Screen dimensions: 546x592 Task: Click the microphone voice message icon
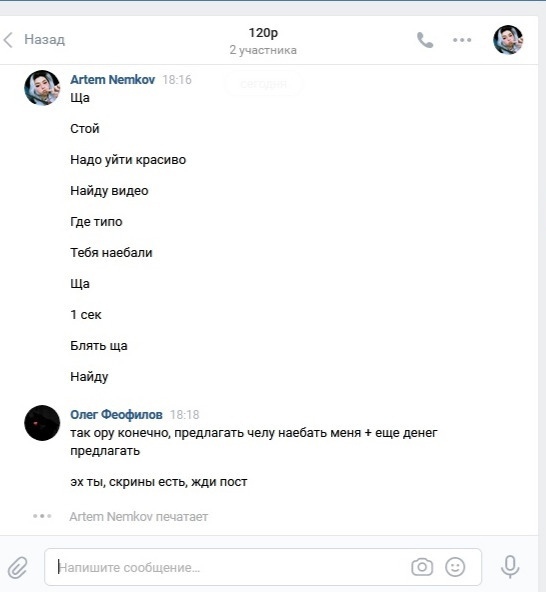click(510, 566)
